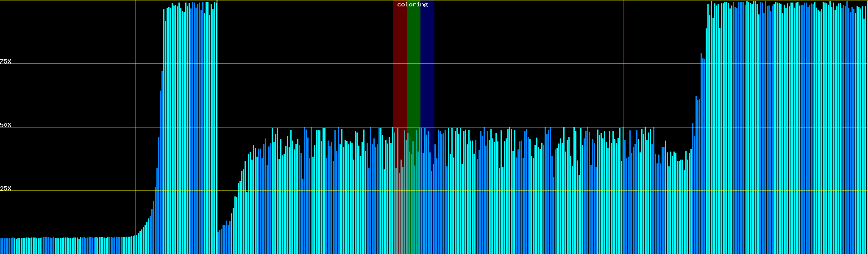The width and height of the screenshot is (868, 254).
Task: Click the low flat bars left of first red marker
Action: [64, 246]
